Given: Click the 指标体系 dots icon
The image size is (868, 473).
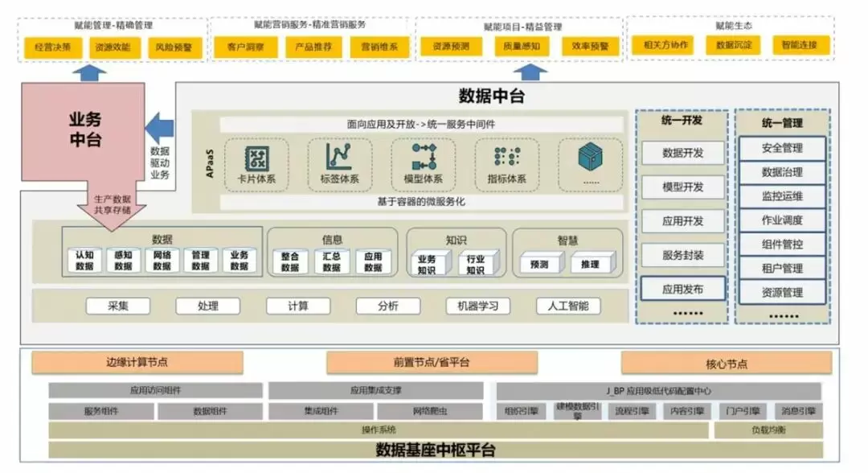Looking at the screenshot, I should pos(506,157).
